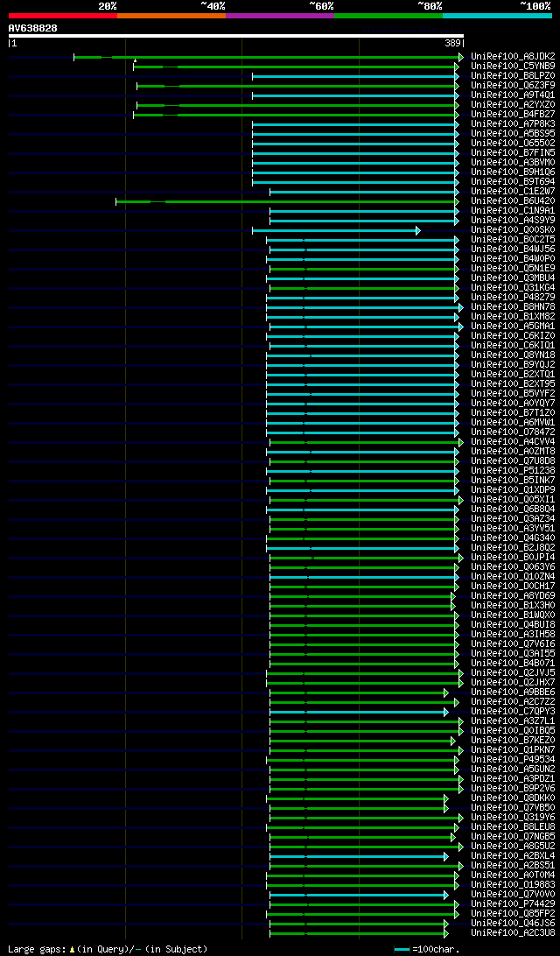Click the arrowhead ending the UniRef100_Q00SK0 alignment
Viewport: 560px width, 956px height.
pos(418,230)
